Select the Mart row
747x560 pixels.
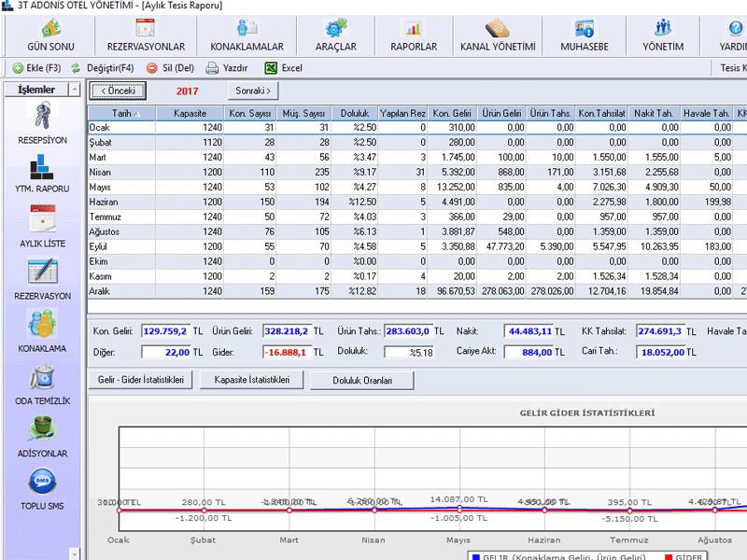(417, 157)
